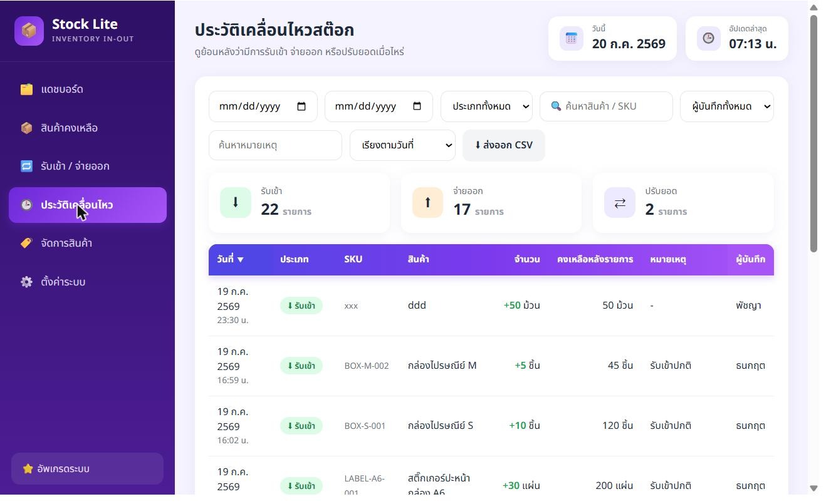Click the swap arrows icon beside รับเข้า / จ่ายออก
826x504 pixels.
(26, 166)
